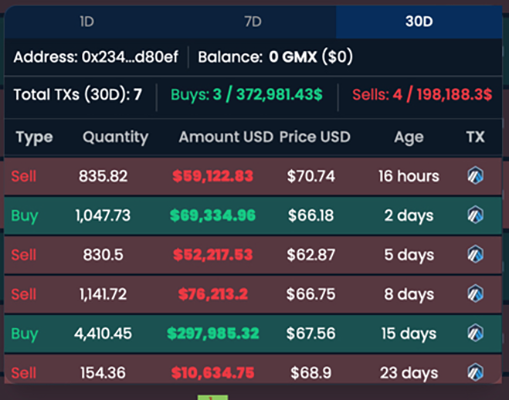The image size is (509, 400).
Task: Switch to the 1D tab
Action: 87,22
